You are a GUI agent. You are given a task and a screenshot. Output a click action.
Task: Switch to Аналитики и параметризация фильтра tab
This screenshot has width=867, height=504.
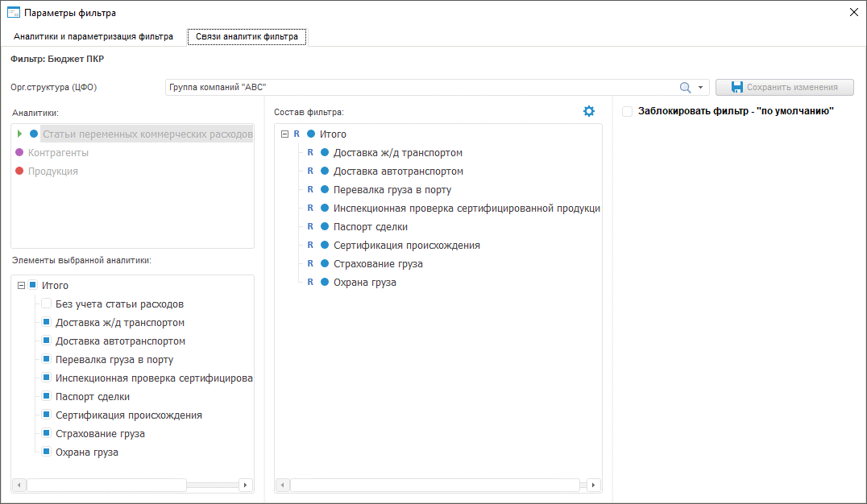93,37
